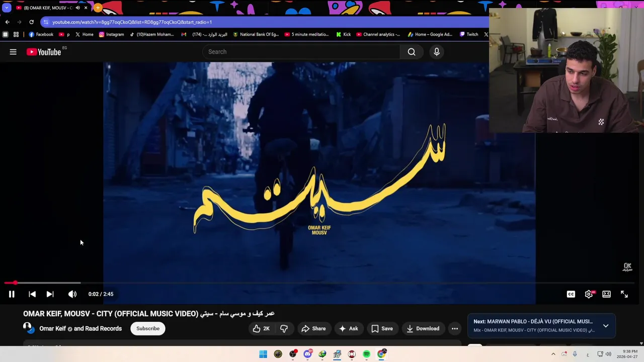Click the video title text

pos(149,314)
